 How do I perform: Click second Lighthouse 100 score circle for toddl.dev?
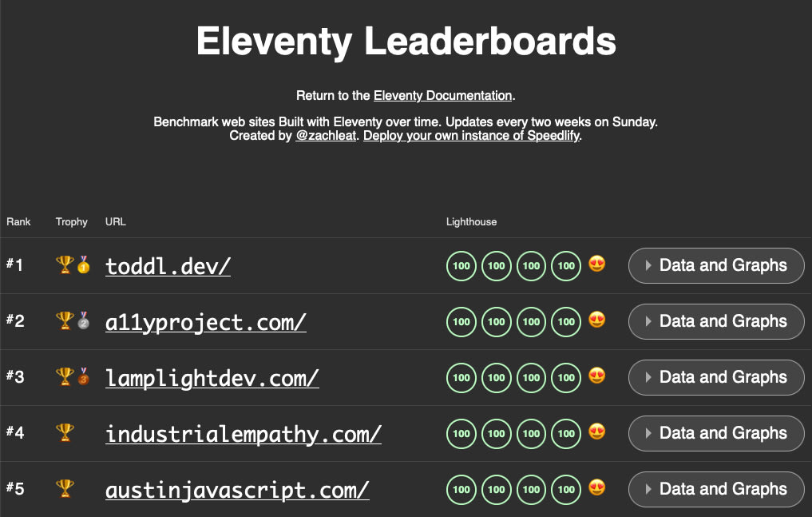coord(496,266)
